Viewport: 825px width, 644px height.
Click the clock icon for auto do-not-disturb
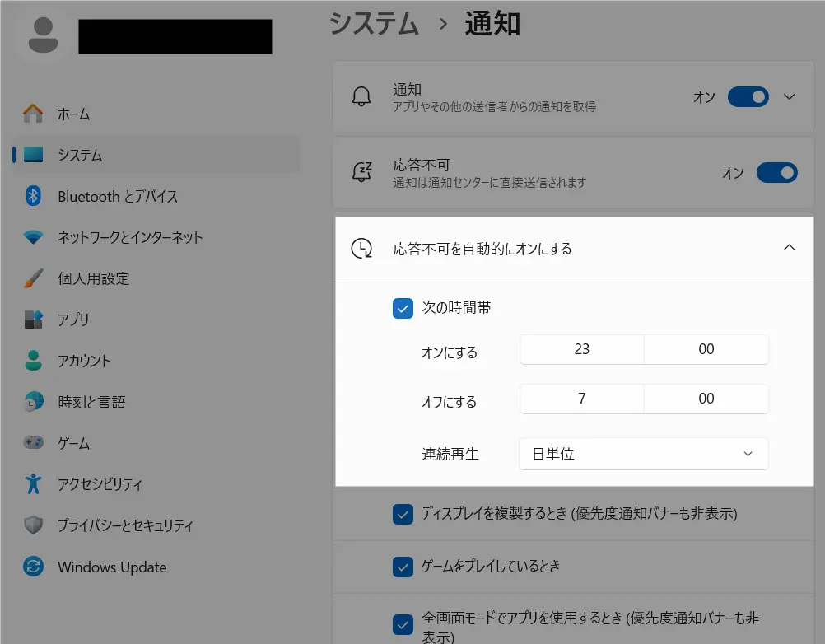coord(361,249)
